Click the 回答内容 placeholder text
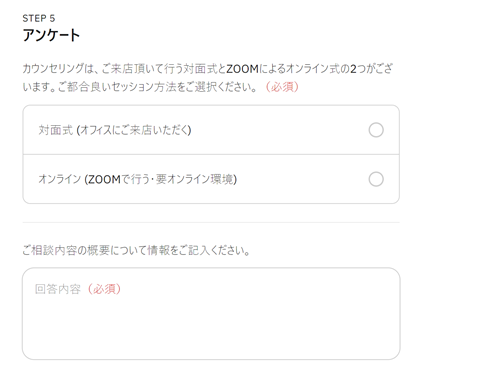This screenshot has height=370, width=500. click(x=58, y=289)
